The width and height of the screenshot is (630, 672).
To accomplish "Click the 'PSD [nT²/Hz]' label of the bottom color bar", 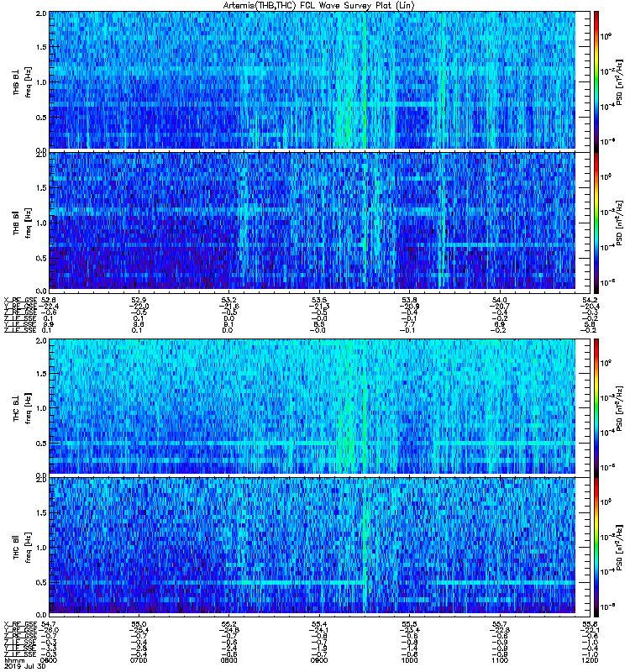I will [x=619, y=547].
